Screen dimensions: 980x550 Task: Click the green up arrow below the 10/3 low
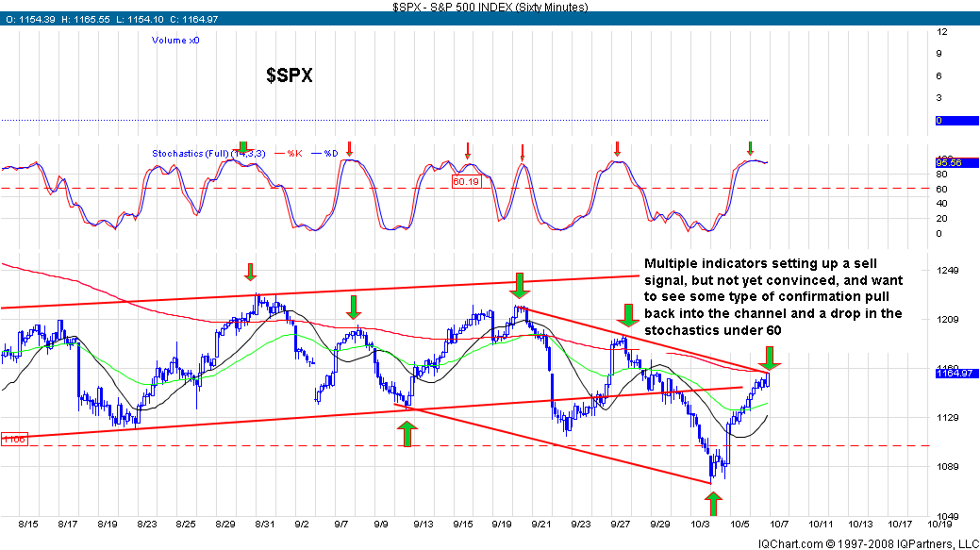(714, 499)
